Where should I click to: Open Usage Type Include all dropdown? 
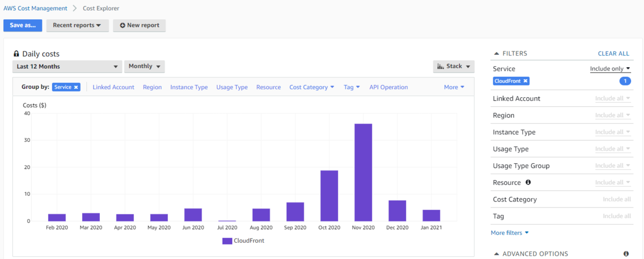click(613, 149)
